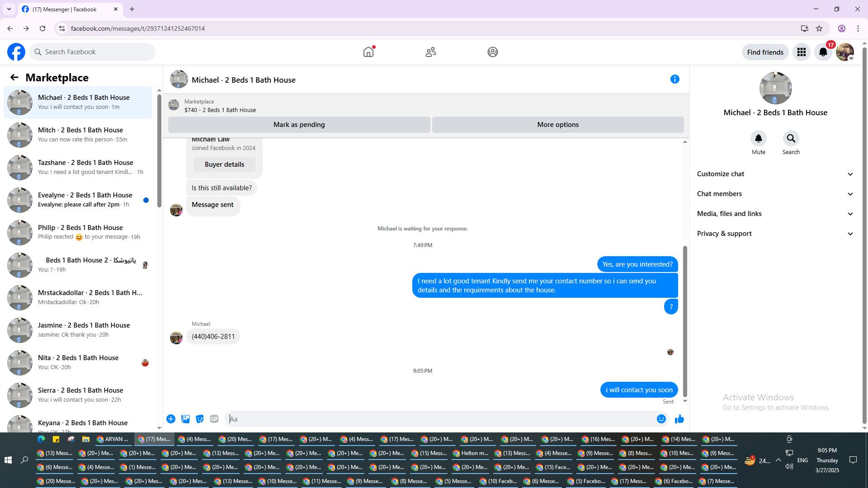Open ENG language input indicator
868x488 pixels.
click(x=802, y=460)
